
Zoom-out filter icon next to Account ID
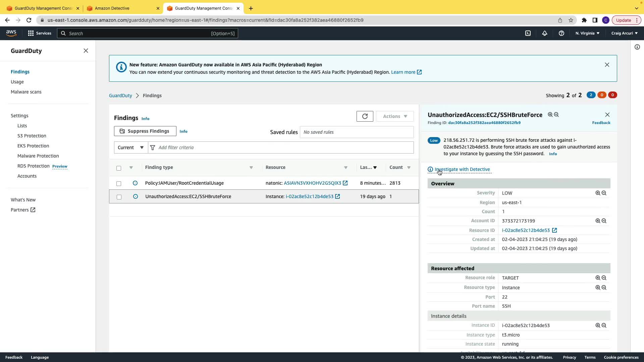[x=604, y=221]
